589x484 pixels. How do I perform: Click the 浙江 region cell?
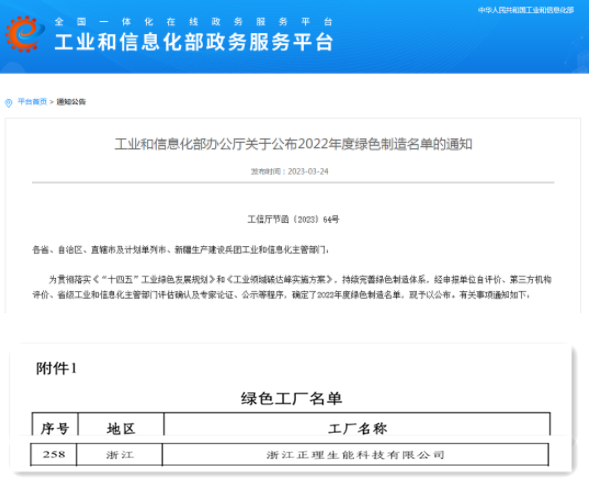(119, 455)
